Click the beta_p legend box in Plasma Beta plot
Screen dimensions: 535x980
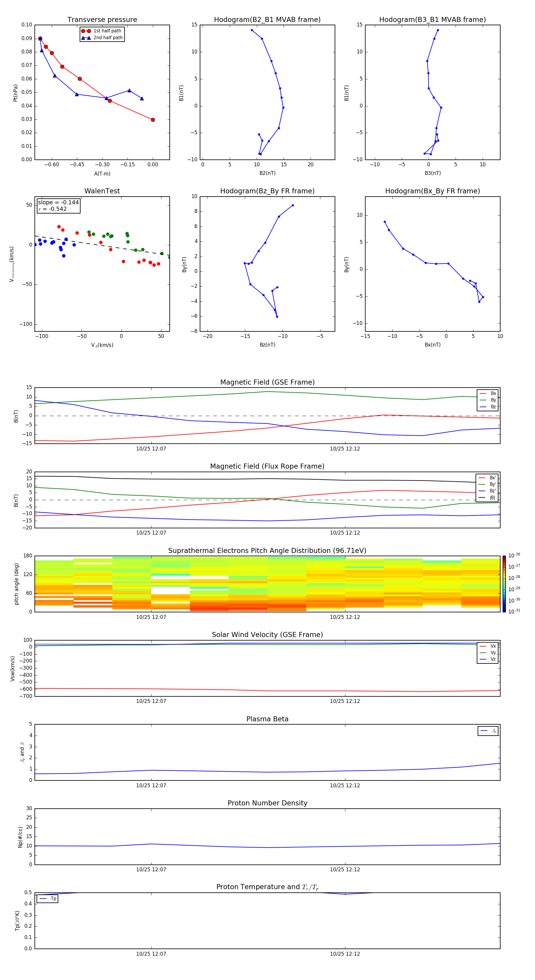pos(488,731)
